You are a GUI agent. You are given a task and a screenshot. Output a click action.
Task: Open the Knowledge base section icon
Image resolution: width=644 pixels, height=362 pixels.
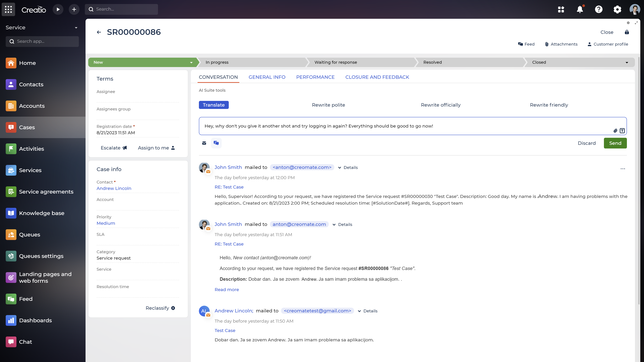[x=11, y=213]
